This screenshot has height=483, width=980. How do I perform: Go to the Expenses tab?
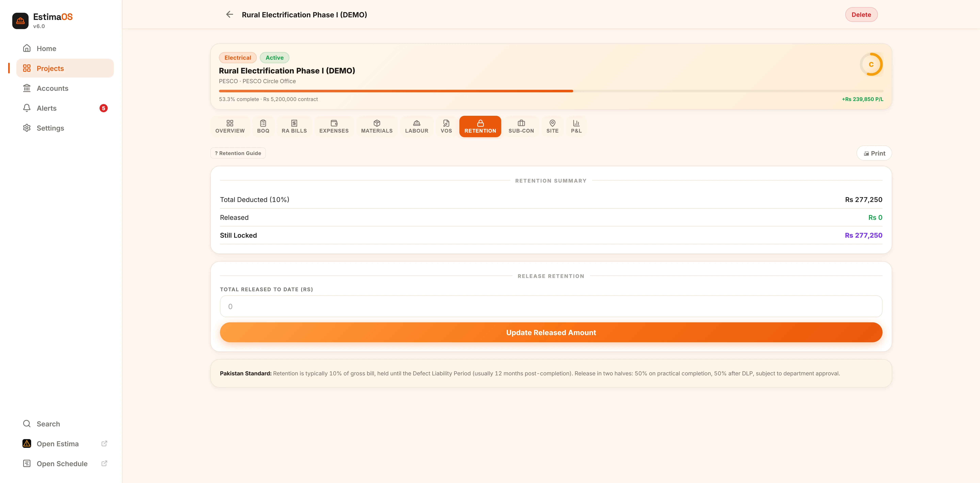coord(334,126)
